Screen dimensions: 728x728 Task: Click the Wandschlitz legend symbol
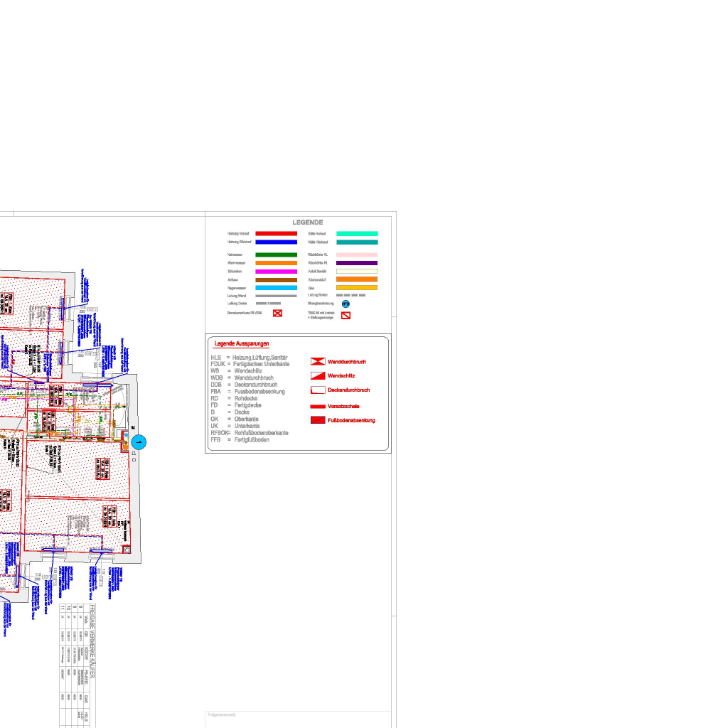point(318,376)
